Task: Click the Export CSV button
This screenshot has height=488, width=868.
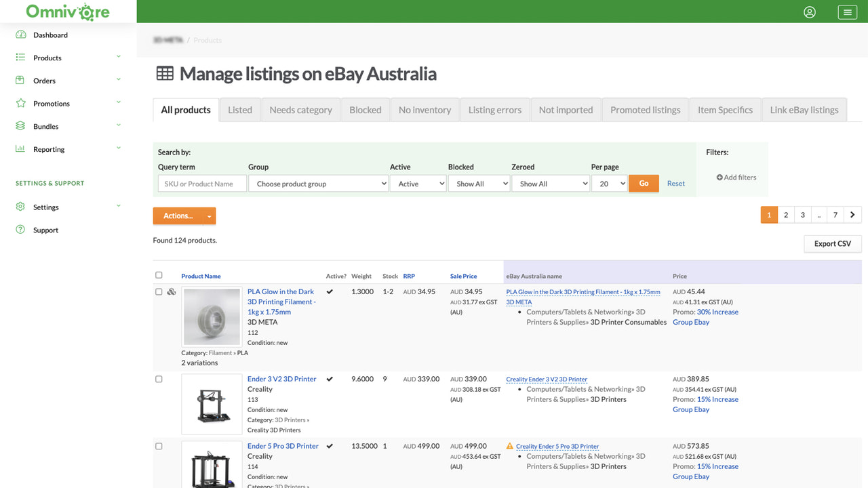Action: coord(832,243)
